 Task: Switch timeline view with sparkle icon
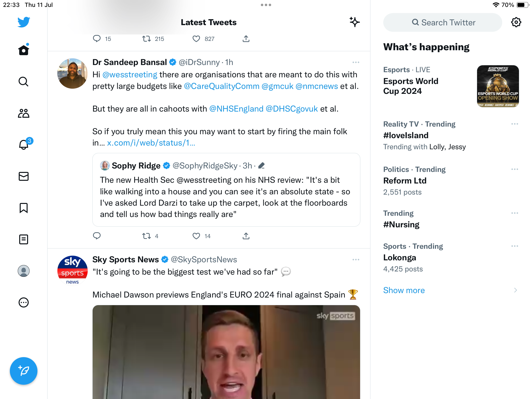[354, 22]
